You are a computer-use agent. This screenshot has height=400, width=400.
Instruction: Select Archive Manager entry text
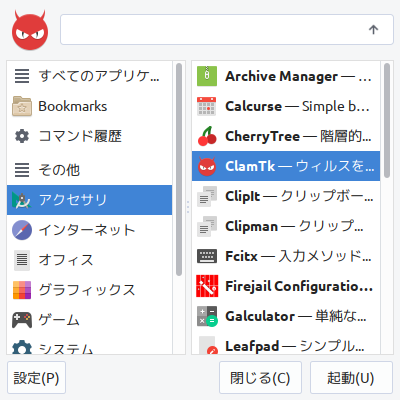[x=298, y=76]
